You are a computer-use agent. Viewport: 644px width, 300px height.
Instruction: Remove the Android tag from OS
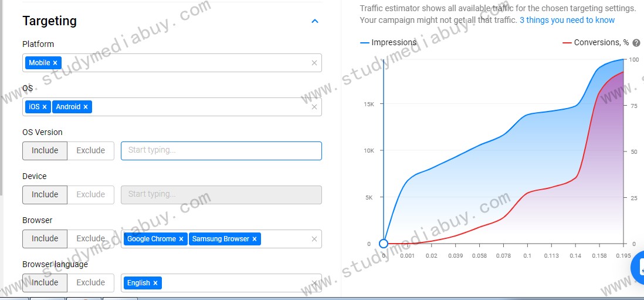pyautogui.click(x=86, y=107)
